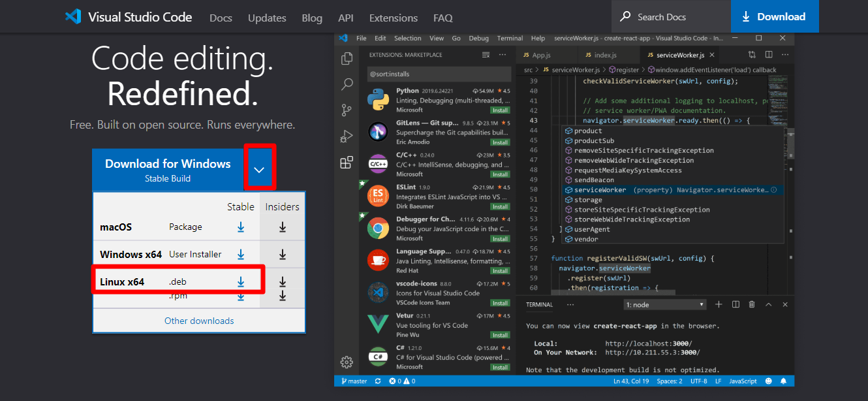
Task: Open Source Control in activity bar
Action: [347, 110]
